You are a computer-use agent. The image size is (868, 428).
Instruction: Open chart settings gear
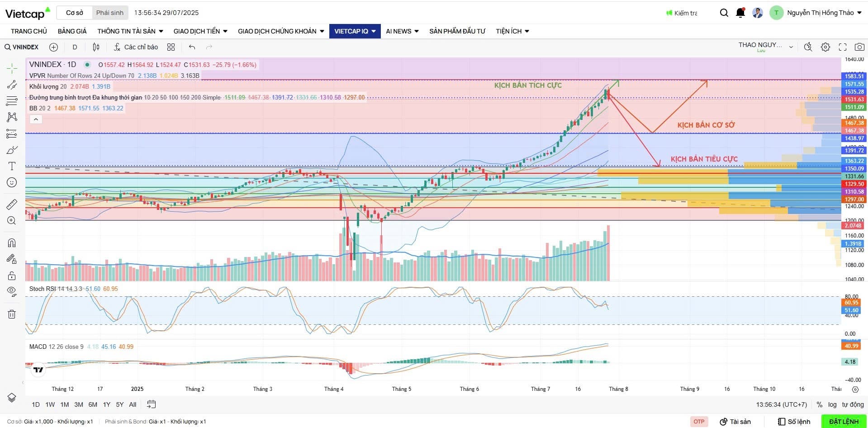click(x=825, y=47)
